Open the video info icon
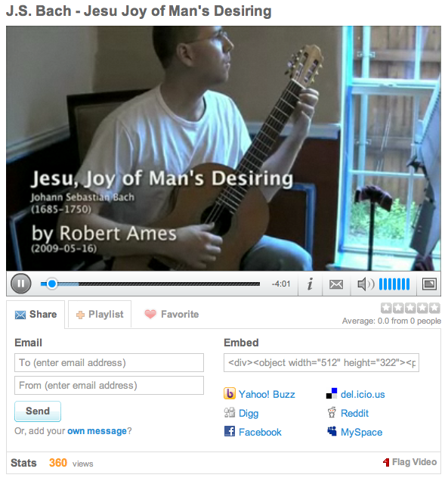Image resolution: width=448 pixels, height=481 pixels. (x=310, y=284)
